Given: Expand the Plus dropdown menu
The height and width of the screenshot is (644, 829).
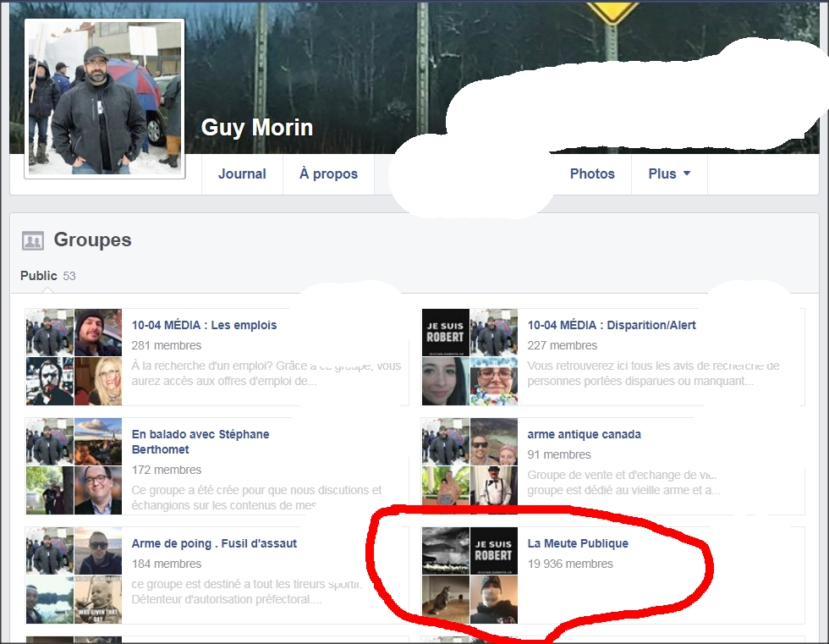Looking at the screenshot, I should [x=669, y=174].
